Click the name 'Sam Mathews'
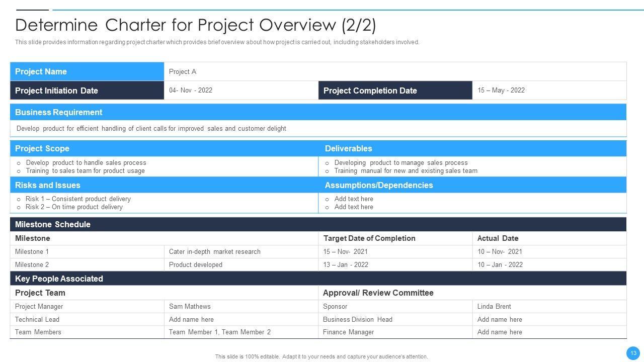The width and height of the screenshot is (644, 362). 190,306
